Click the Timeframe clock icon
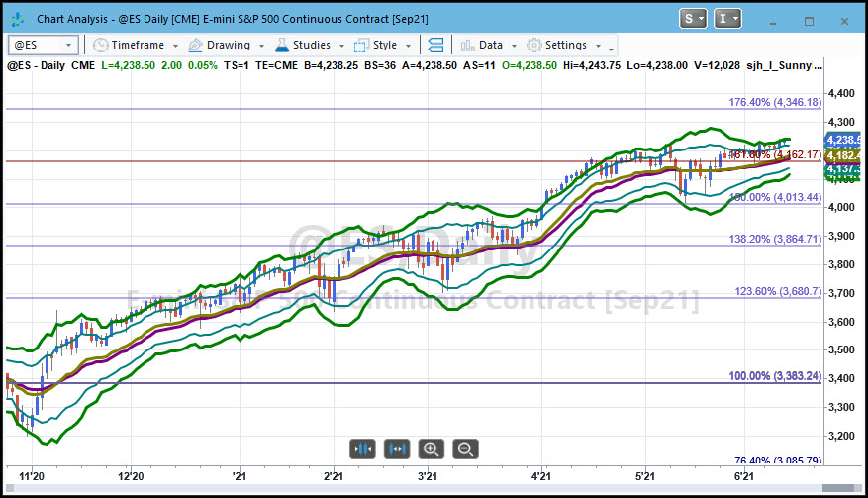The height and width of the screenshot is (498, 868). click(100, 45)
